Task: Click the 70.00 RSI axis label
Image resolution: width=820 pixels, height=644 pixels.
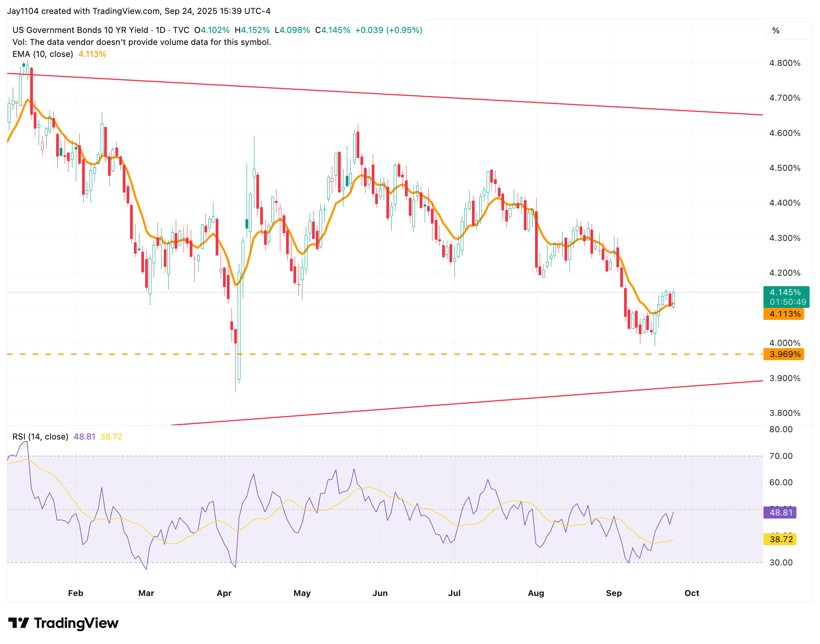Action: 781,456
